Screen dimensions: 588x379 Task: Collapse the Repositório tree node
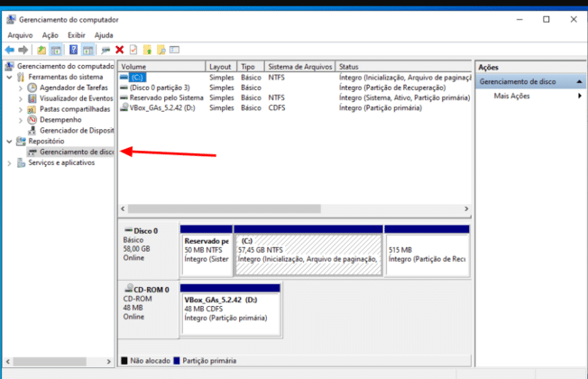(x=9, y=142)
